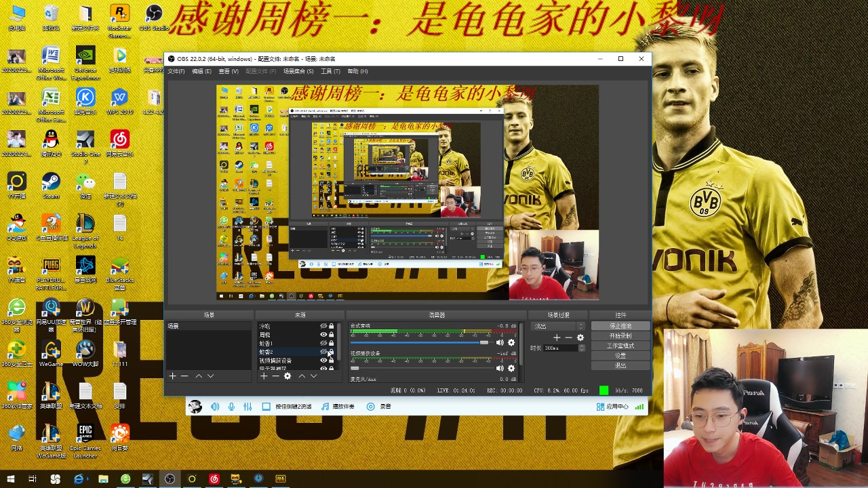
Task: Click the 退出 exit button in OBS
Action: point(620,365)
